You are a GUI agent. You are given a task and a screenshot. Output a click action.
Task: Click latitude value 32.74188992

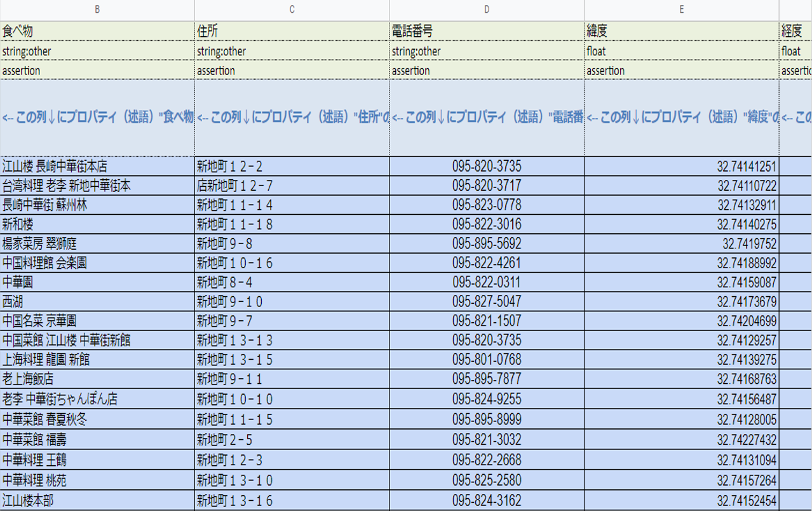coord(681,262)
